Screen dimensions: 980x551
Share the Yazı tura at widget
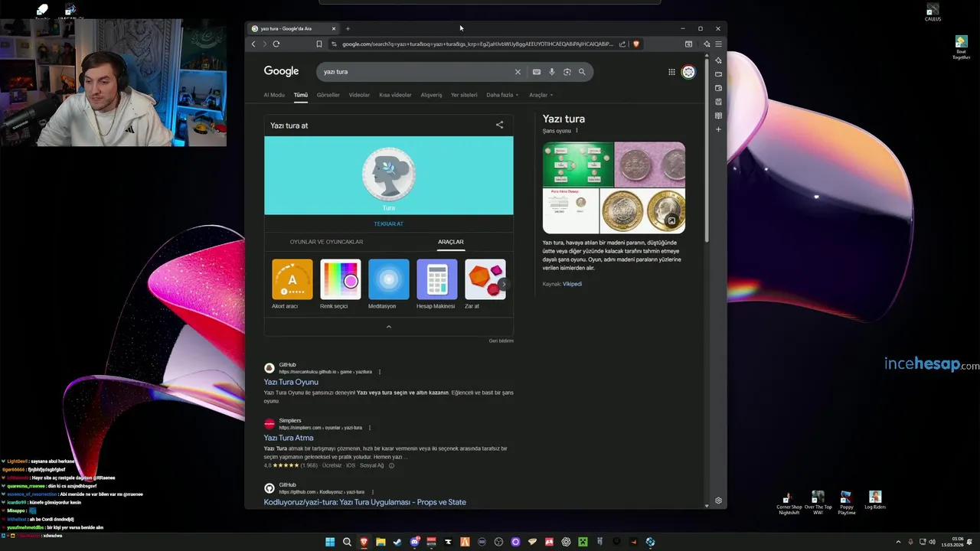pyautogui.click(x=499, y=125)
